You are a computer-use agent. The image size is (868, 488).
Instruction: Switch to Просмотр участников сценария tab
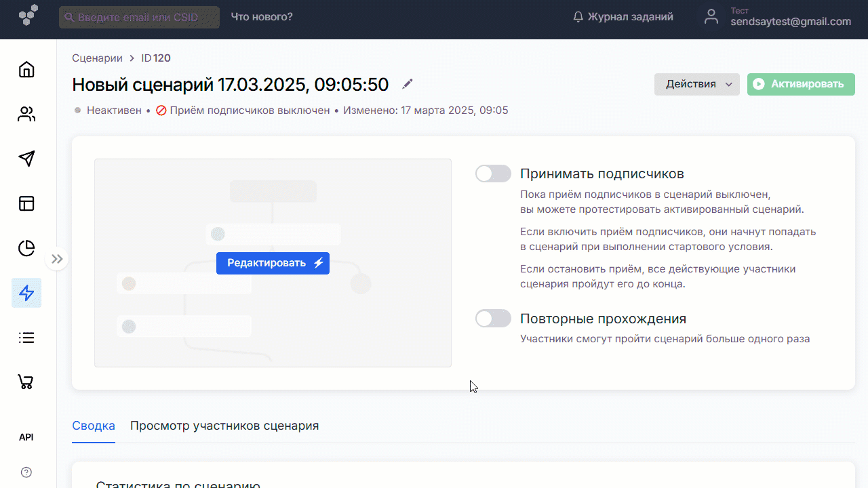point(224,426)
